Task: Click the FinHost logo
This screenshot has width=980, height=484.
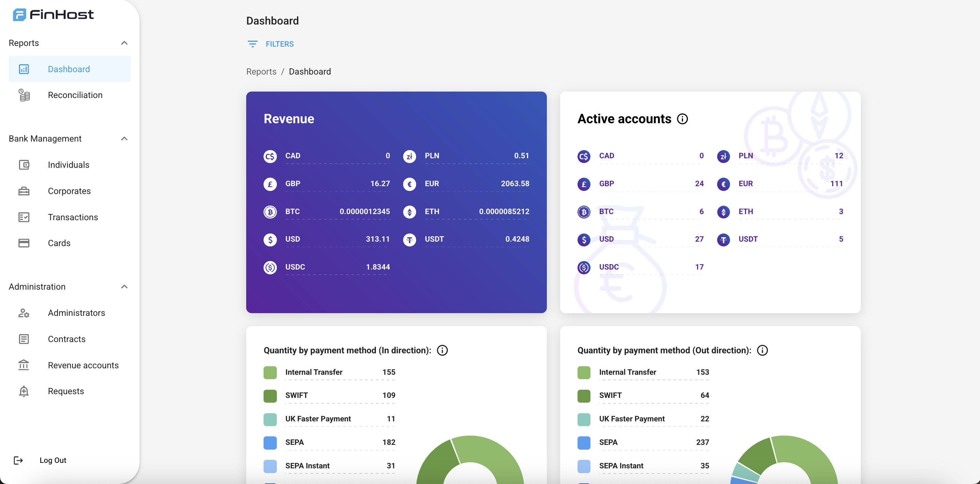Action: point(53,14)
